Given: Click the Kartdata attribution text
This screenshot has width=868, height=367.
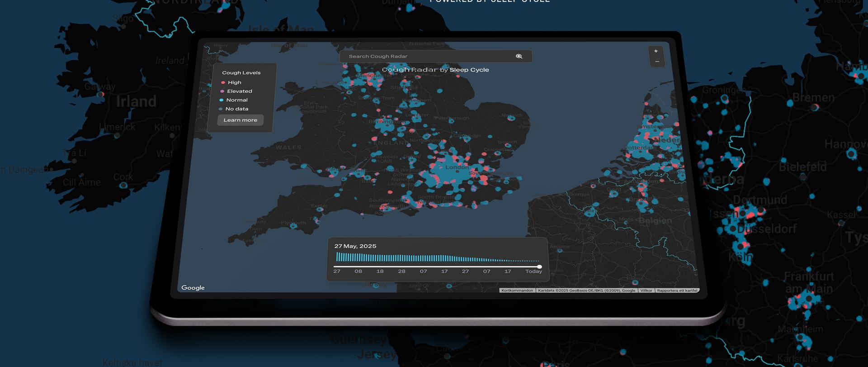Looking at the screenshot, I should pyautogui.click(x=586, y=291).
